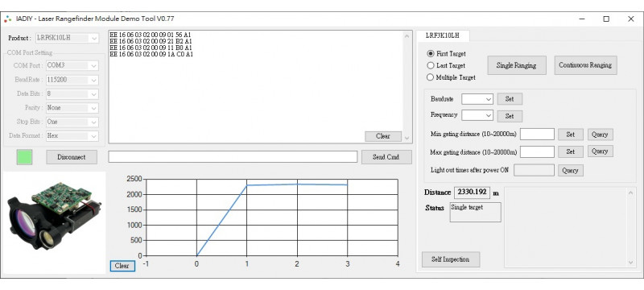The height and width of the screenshot is (290, 644).
Task: Click the IADIY app icon in title bar
Action: point(8,19)
